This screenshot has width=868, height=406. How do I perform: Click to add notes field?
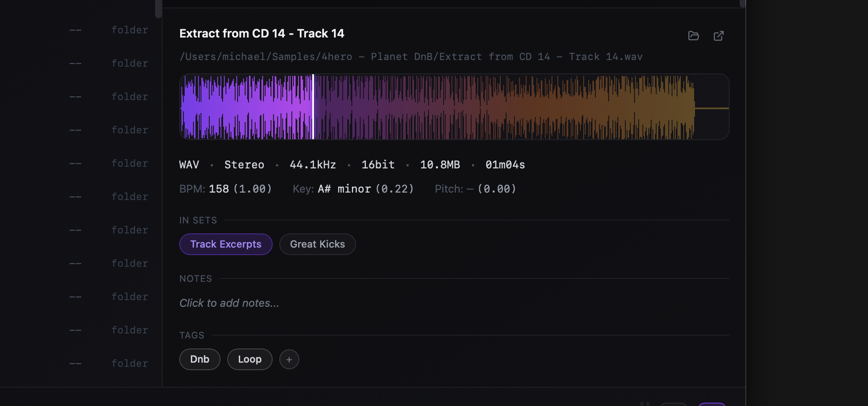click(229, 303)
